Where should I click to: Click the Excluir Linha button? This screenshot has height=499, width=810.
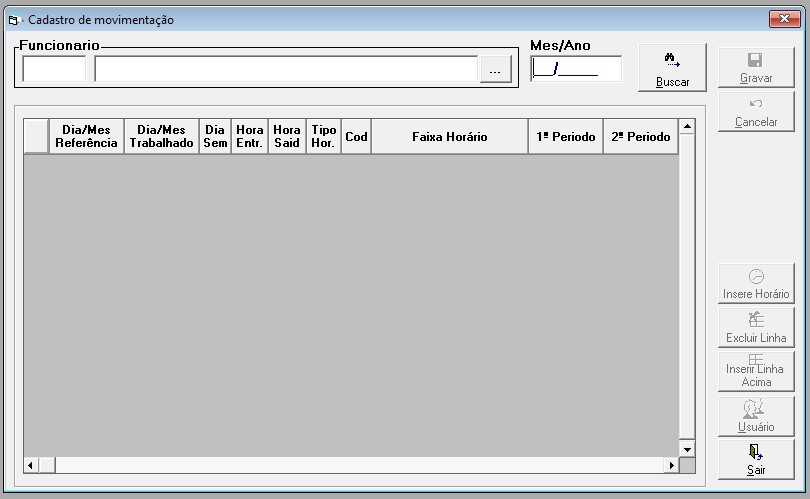(x=756, y=327)
